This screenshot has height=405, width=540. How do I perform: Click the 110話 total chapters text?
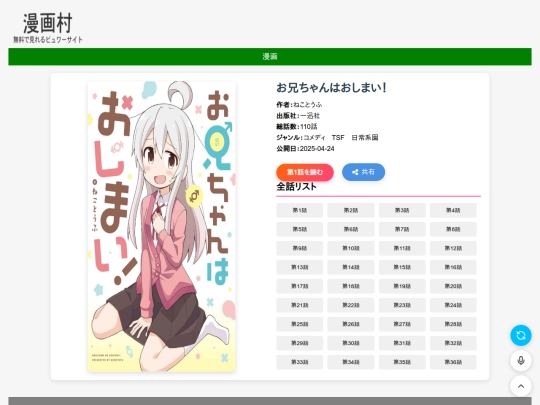tap(309, 126)
